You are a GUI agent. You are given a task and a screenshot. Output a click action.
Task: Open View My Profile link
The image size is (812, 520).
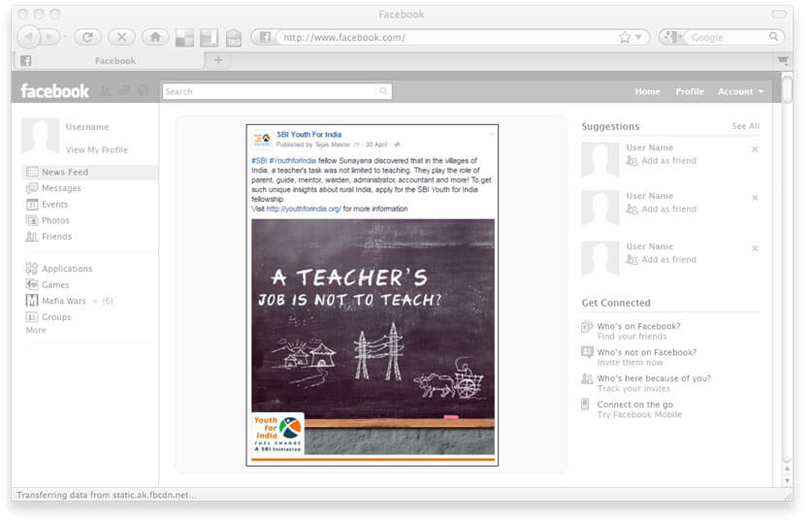[96, 149]
